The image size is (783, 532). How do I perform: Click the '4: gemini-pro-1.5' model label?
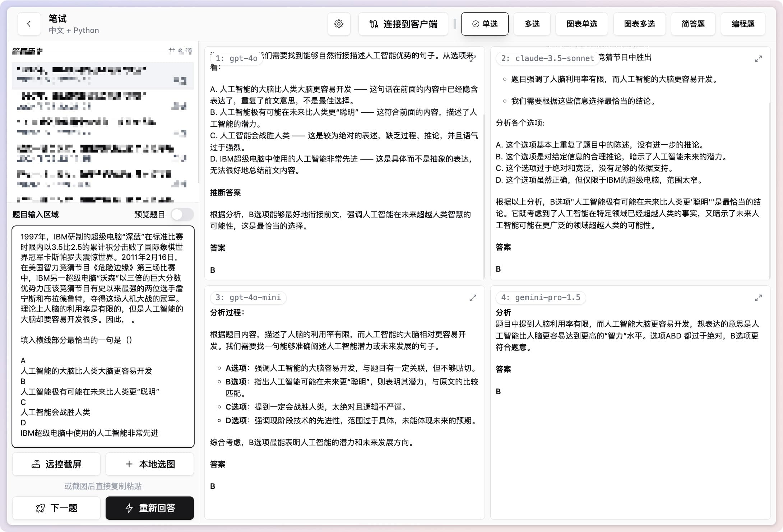(x=541, y=298)
